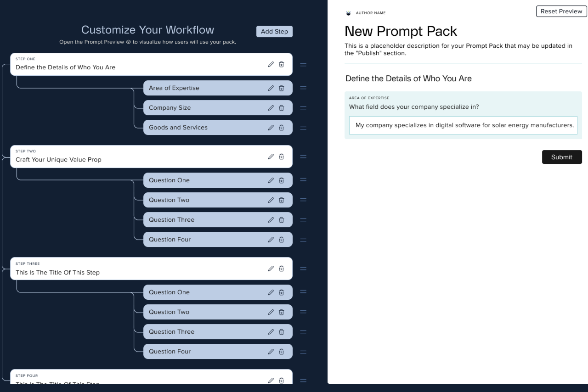Click drag handle beside Step Two
588x392 pixels.
tap(303, 157)
